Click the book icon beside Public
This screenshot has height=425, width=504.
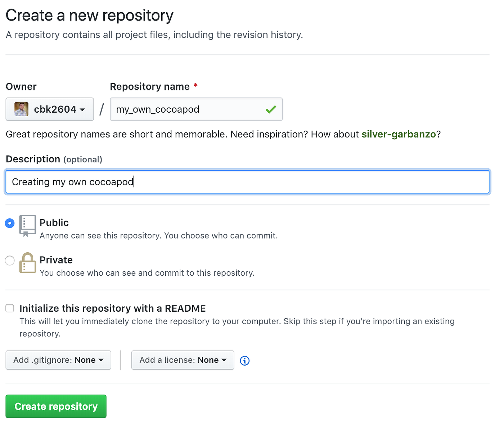27,226
